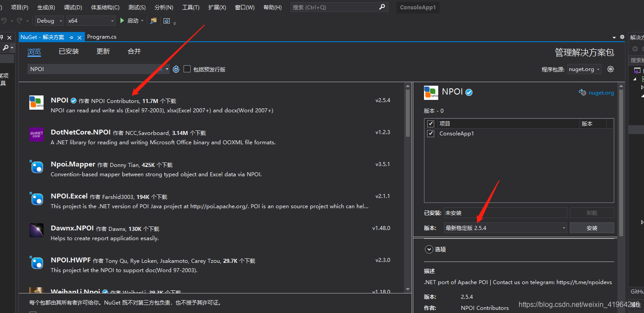Open the Debug configuration dropdown
The image size is (644, 313).
click(60, 20)
